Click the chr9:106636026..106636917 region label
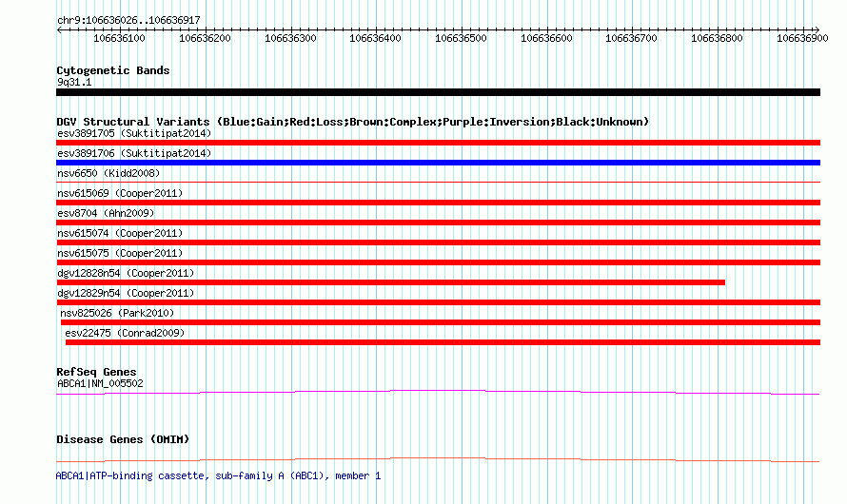The image size is (847, 504). click(128, 20)
